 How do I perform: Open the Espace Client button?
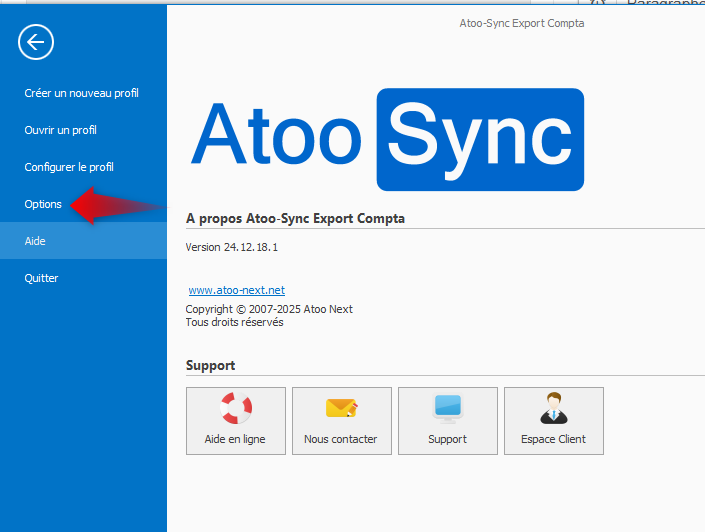pyautogui.click(x=554, y=421)
